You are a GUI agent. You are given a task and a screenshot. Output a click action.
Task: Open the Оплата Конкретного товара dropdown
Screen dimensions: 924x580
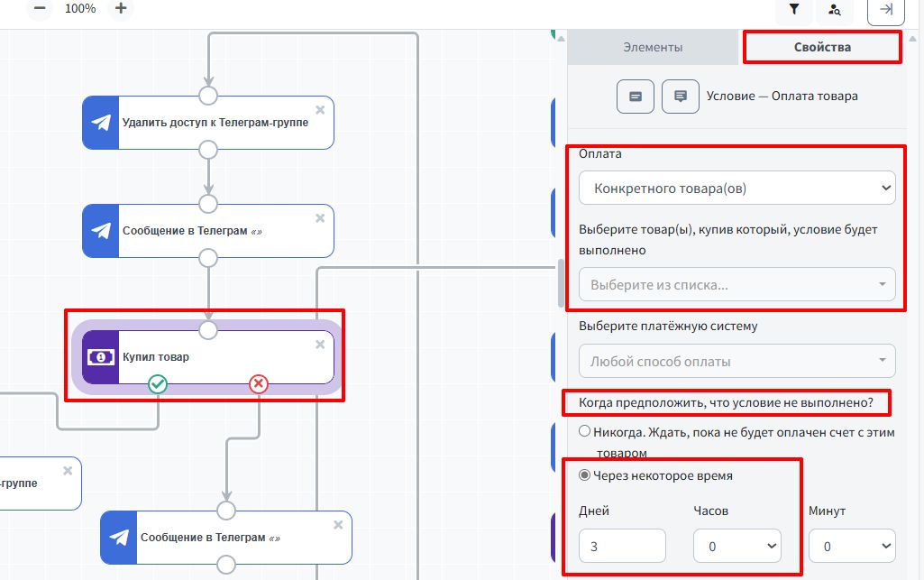tap(737, 188)
